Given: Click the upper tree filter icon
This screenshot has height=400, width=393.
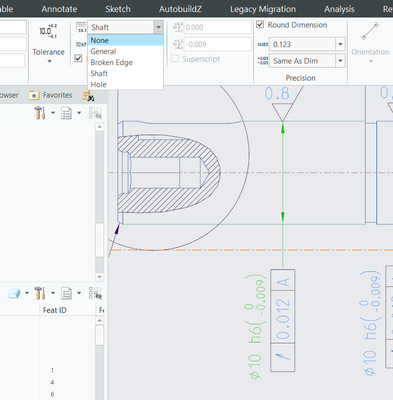Looking at the screenshot, I should coord(95,113).
